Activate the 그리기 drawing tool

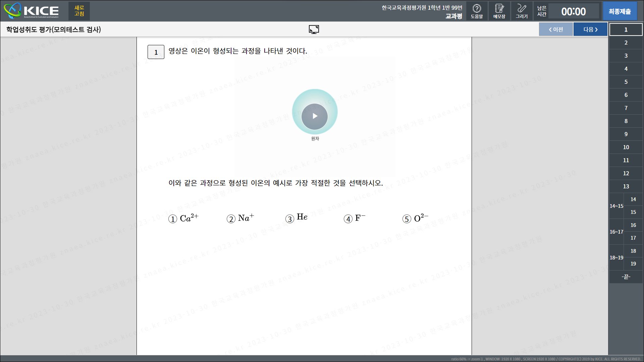pos(522,11)
